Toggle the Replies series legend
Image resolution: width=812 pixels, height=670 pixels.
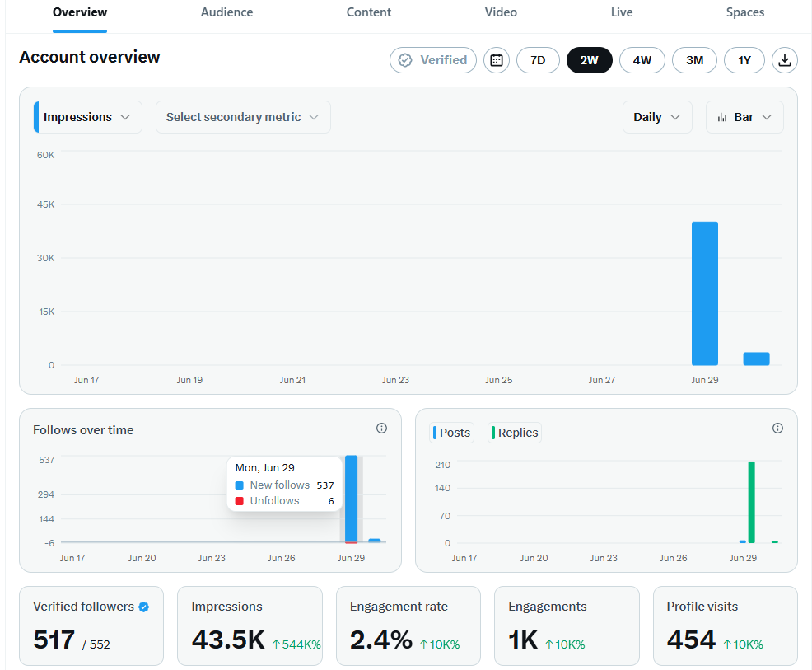[515, 433]
